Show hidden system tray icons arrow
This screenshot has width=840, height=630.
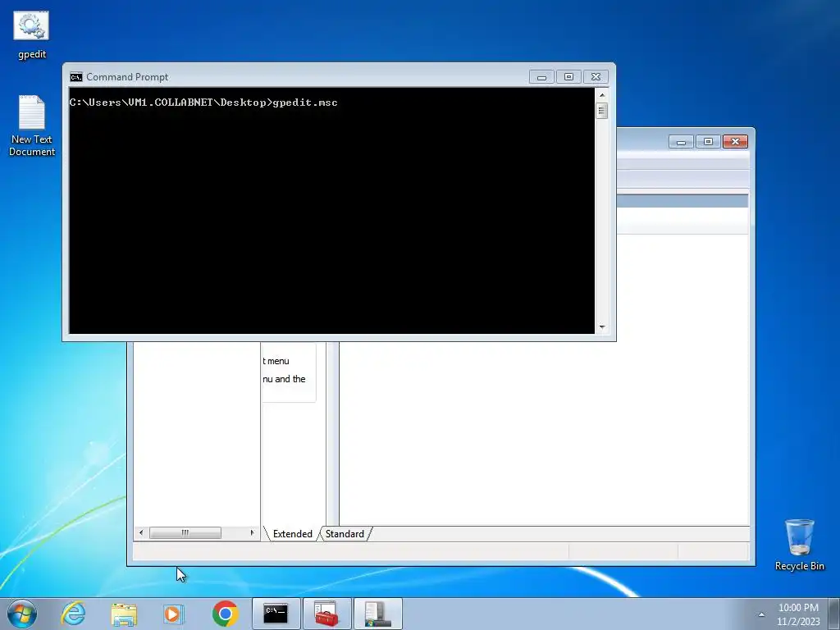[761, 614]
